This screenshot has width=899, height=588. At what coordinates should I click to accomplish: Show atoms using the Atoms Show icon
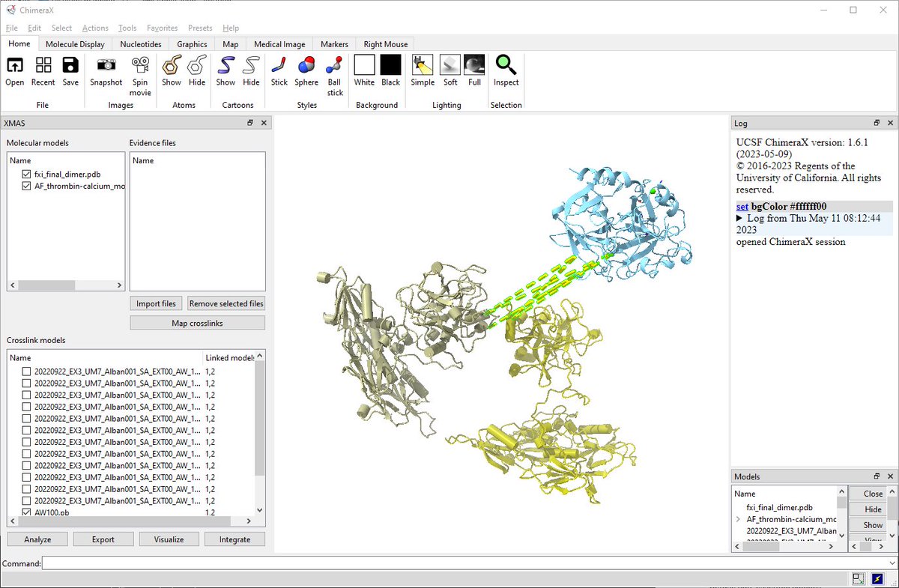pos(172,66)
